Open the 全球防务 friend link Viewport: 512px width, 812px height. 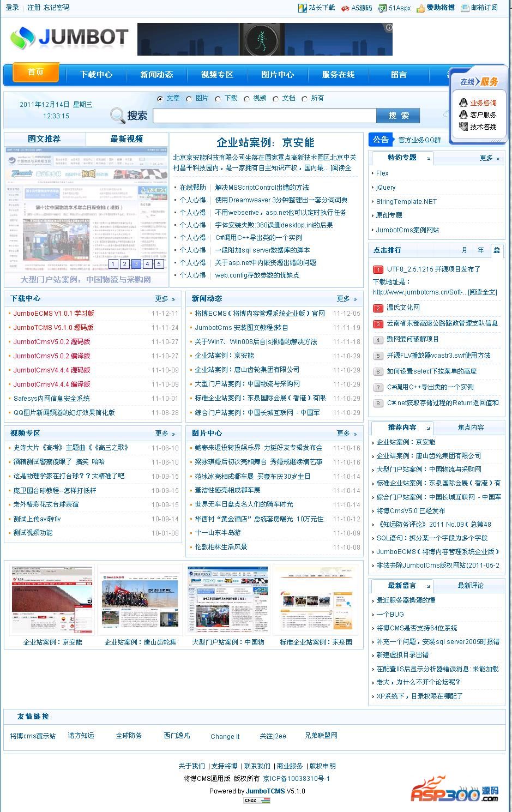(x=129, y=736)
